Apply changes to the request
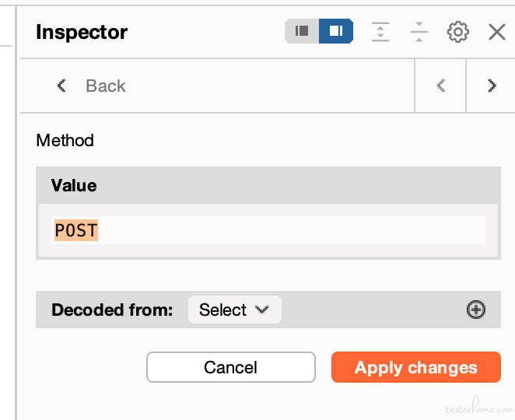 pos(415,367)
